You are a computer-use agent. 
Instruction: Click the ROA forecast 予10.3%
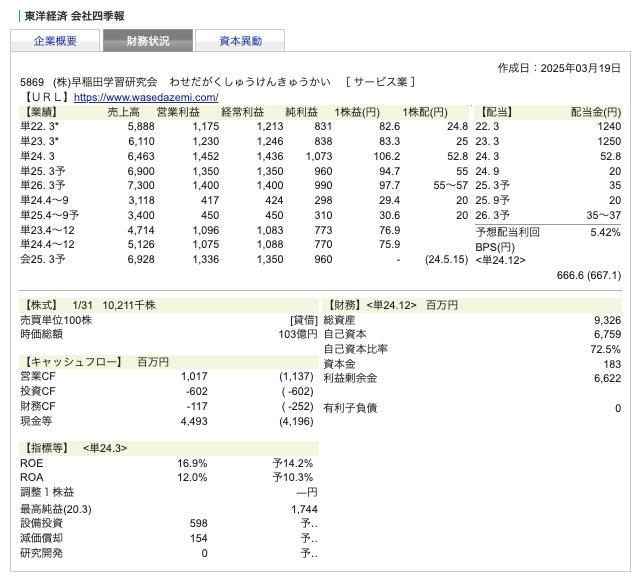tap(293, 477)
